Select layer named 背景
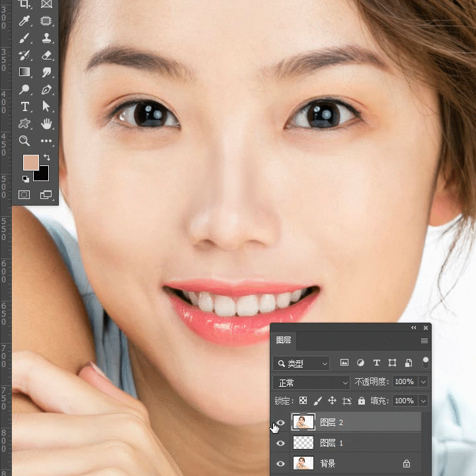Viewport: 476px width, 476px height. pos(327,463)
